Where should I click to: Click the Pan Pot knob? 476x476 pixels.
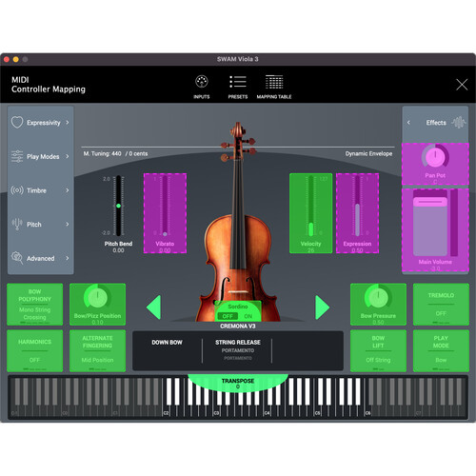435,156
